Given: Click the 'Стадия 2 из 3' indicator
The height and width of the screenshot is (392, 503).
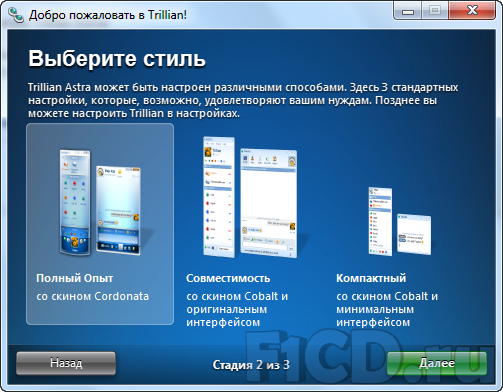Looking at the screenshot, I should [x=251, y=365].
